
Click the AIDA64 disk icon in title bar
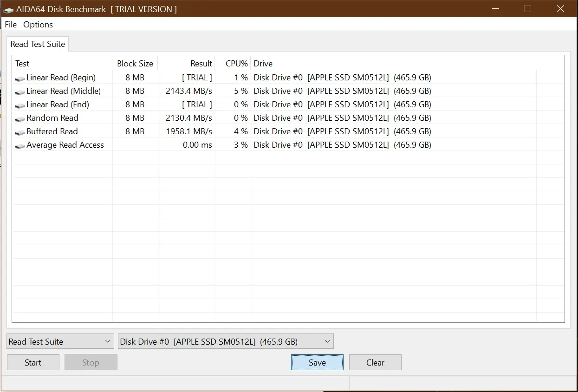(9, 9)
